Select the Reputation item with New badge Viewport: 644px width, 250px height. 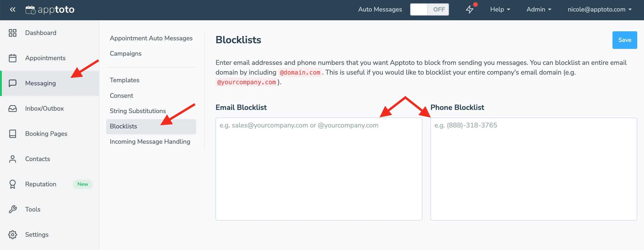[41, 184]
